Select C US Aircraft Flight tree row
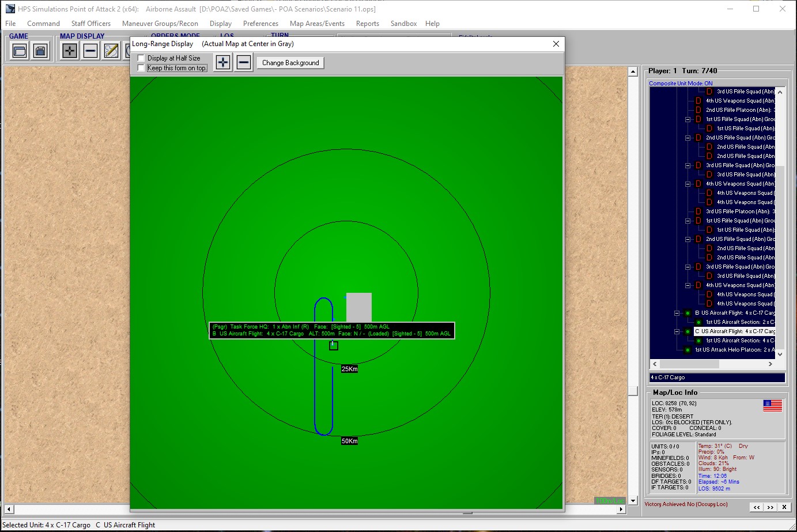Viewport: 797px width, 532px height. (x=735, y=331)
